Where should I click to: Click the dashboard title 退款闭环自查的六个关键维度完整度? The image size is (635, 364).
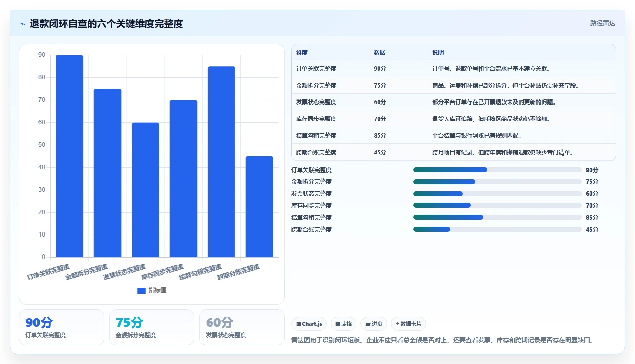[x=106, y=23]
